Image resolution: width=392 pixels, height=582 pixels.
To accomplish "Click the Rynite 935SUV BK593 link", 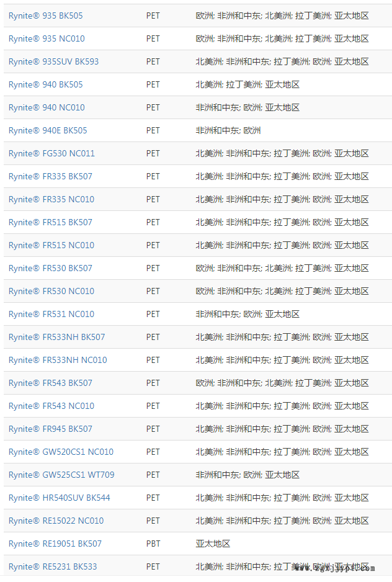I will (53, 61).
